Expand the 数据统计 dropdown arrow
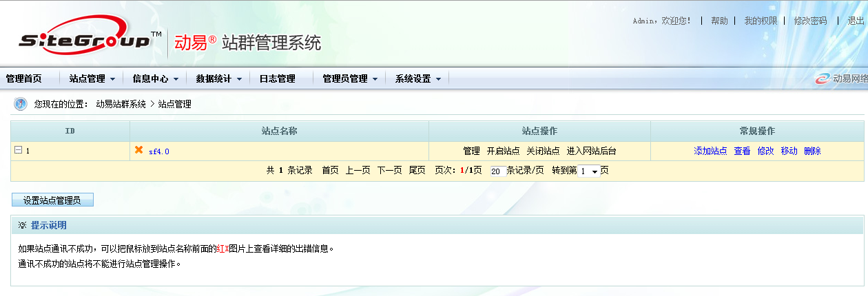 tap(239, 79)
